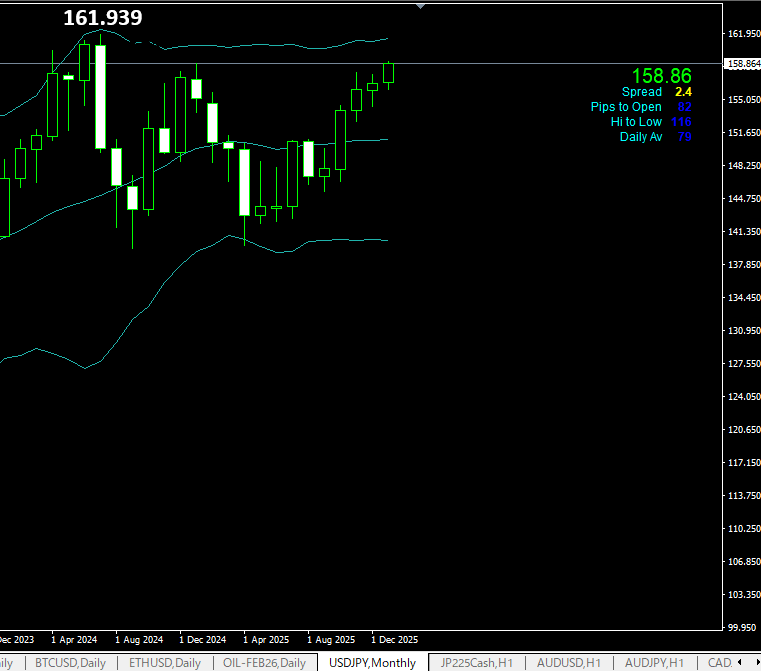This screenshot has width=761, height=671.
Task: Select the AUDJPY,H1 chart tab
Action: [x=654, y=662]
